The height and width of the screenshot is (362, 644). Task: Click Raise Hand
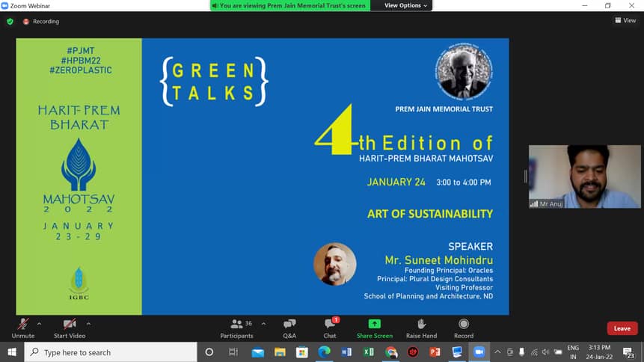pyautogui.click(x=421, y=326)
